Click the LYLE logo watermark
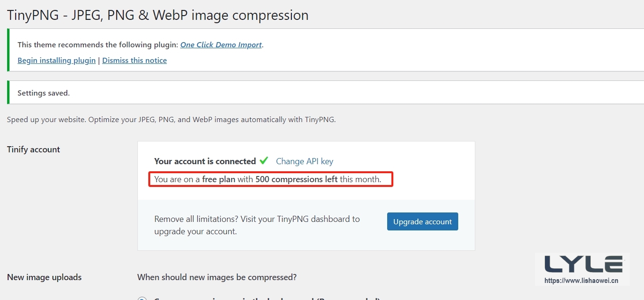644x300 pixels. pyautogui.click(x=583, y=264)
